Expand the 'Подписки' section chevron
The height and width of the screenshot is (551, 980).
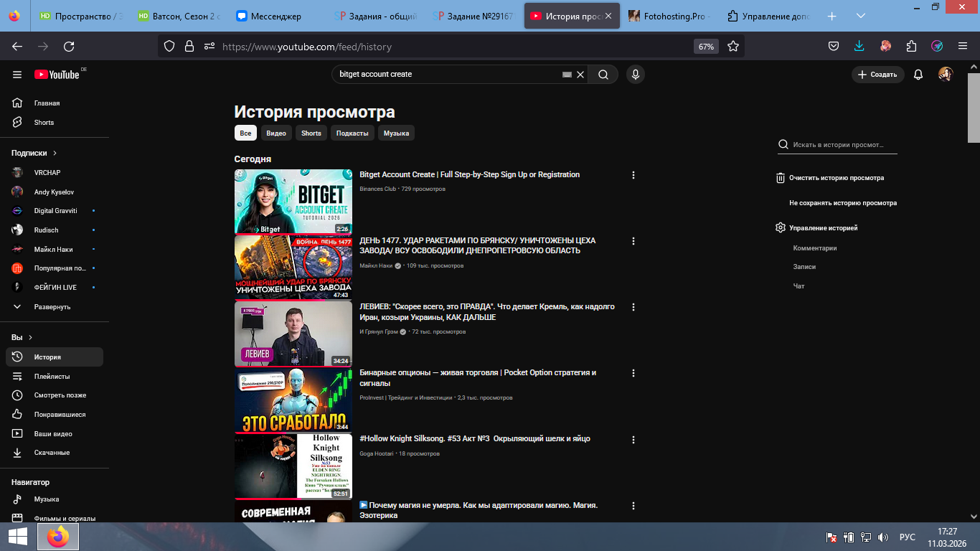(x=55, y=154)
